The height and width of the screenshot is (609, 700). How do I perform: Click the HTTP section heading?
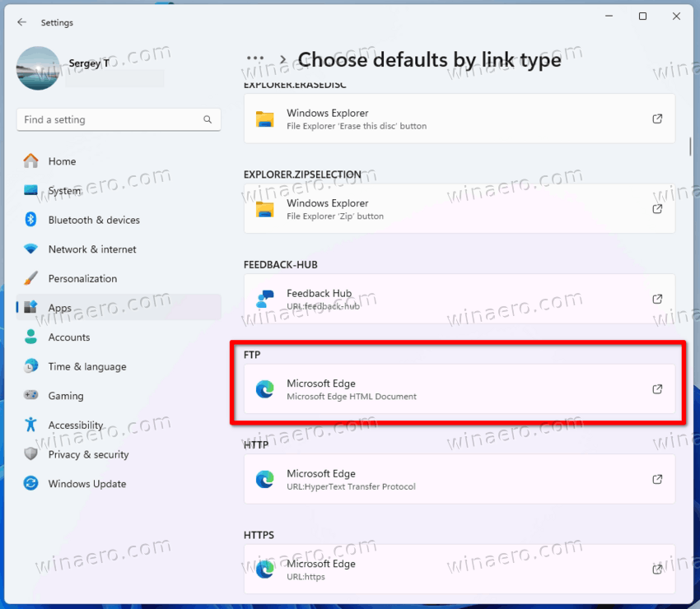tap(256, 444)
